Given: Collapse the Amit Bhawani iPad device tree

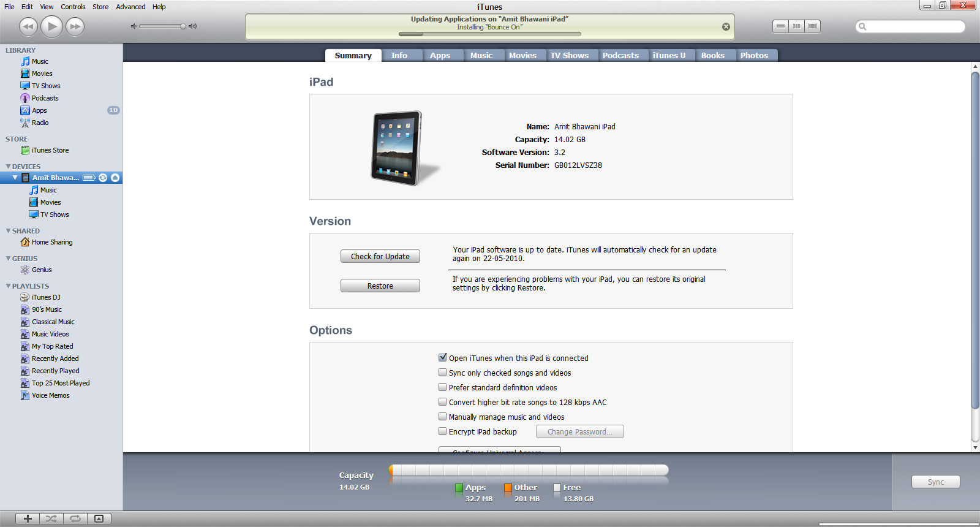Looking at the screenshot, I should (x=15, y=178).
